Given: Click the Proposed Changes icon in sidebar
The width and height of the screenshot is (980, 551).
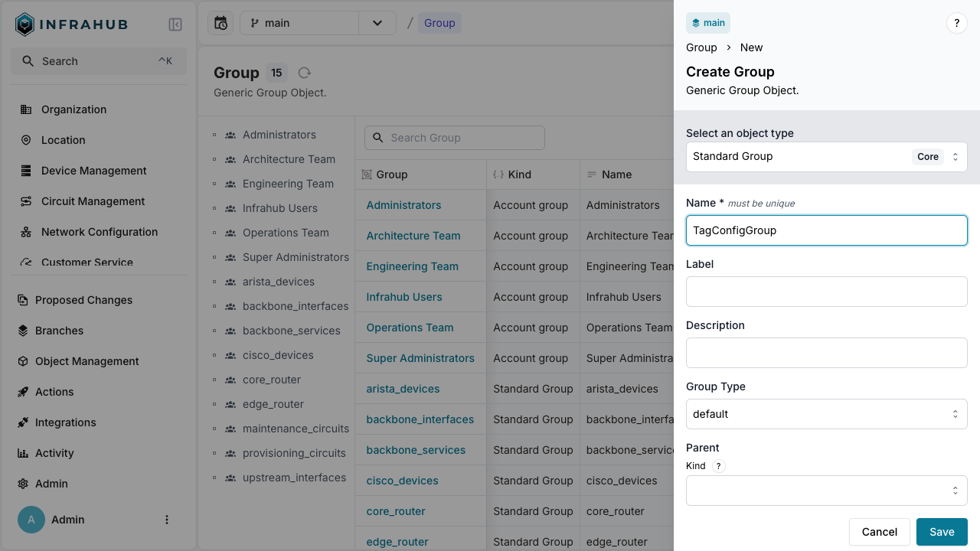Looking at the screenshot, I should click(23, 300).
